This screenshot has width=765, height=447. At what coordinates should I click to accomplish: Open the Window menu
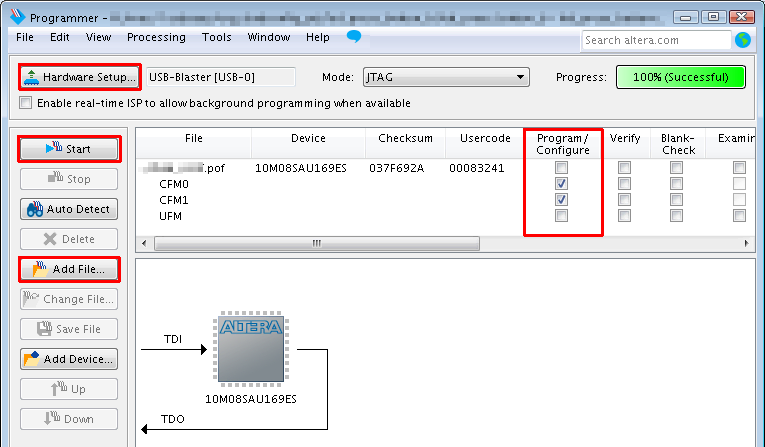(x=268, y=37)
